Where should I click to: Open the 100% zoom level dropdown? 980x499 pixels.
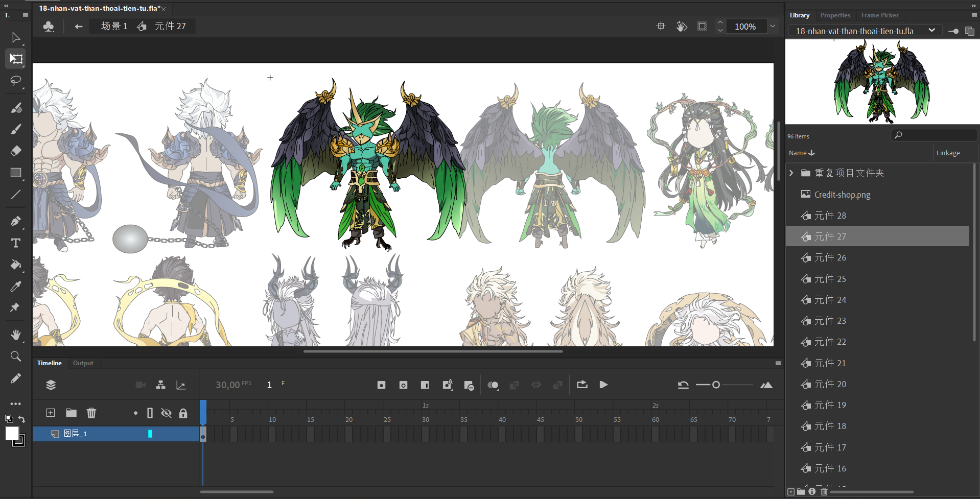click(x=773, y=27)
